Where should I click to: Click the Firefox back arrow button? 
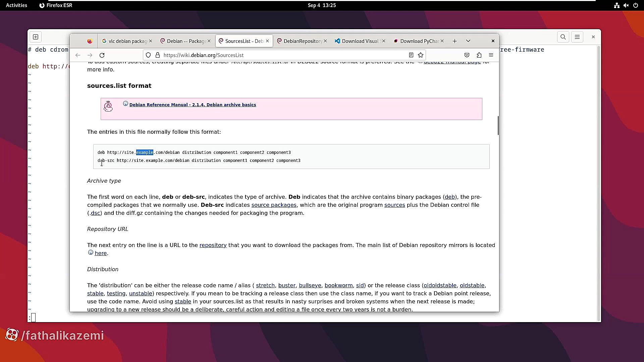78,55
